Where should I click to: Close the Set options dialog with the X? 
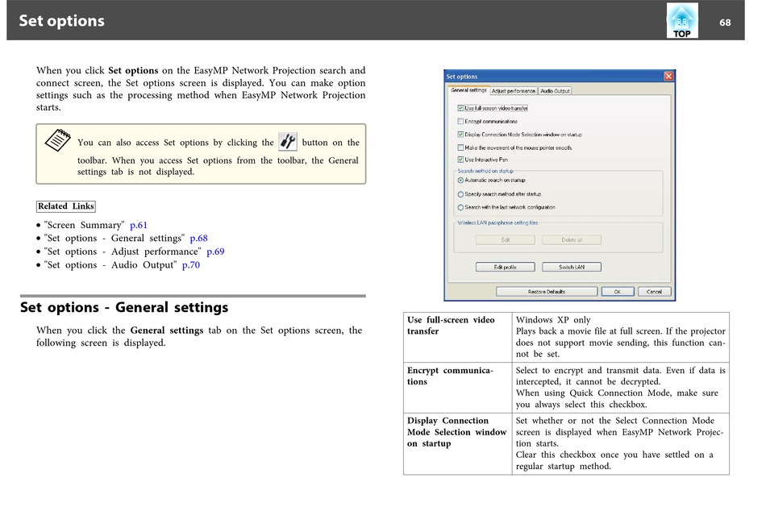668,77
